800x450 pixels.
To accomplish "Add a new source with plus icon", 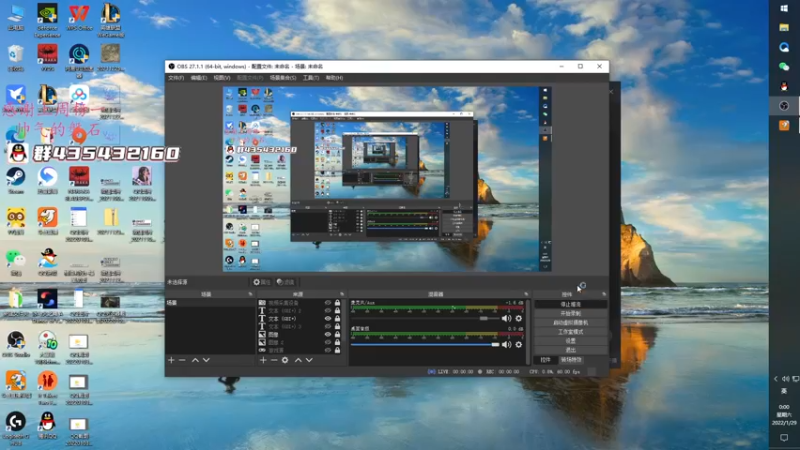I will point(263,360).
